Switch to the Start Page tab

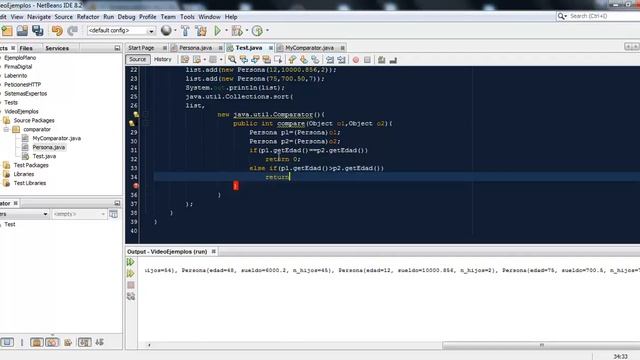[141, 48]
